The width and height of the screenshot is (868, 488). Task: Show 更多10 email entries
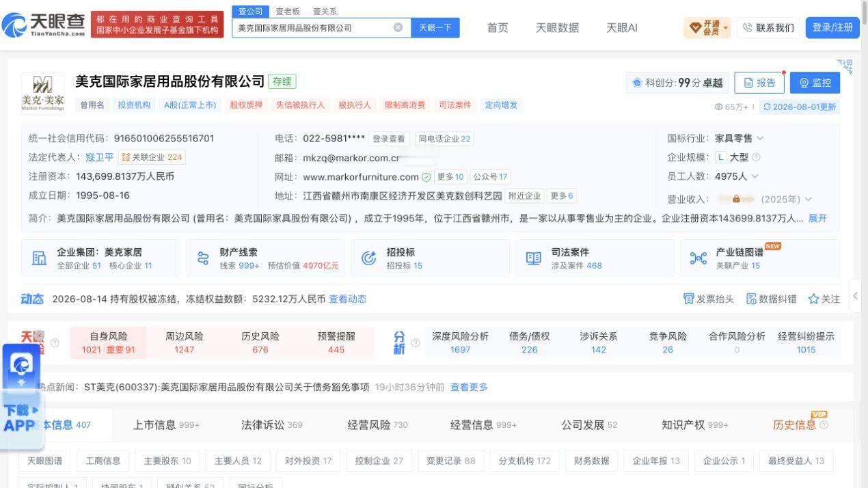pyautogui.click(x=450, y=177)
